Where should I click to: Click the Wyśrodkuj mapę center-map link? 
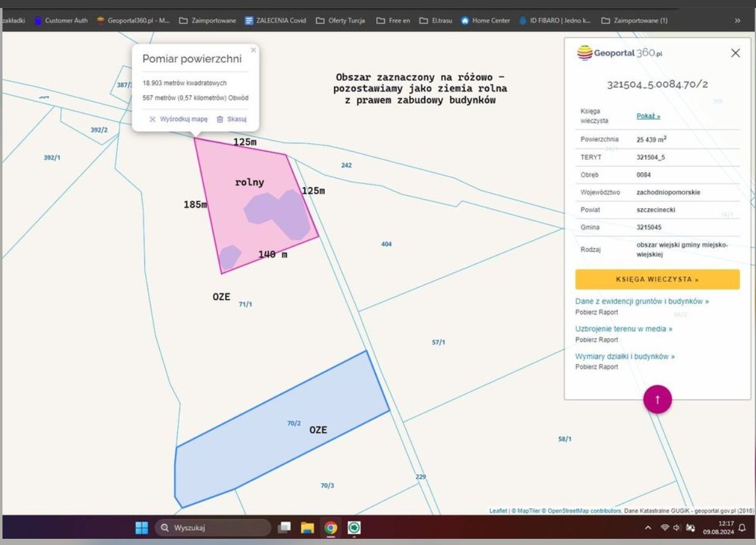pyautogui.click(x=178, y=119)
